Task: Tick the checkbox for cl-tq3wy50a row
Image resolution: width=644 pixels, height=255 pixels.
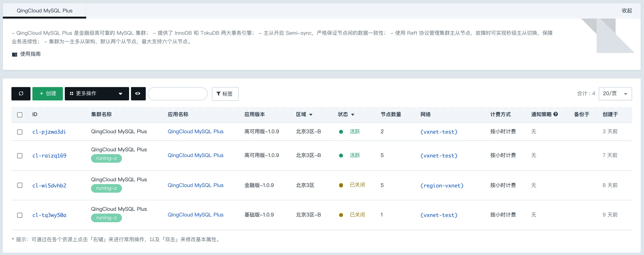Action: pos(20,215)
